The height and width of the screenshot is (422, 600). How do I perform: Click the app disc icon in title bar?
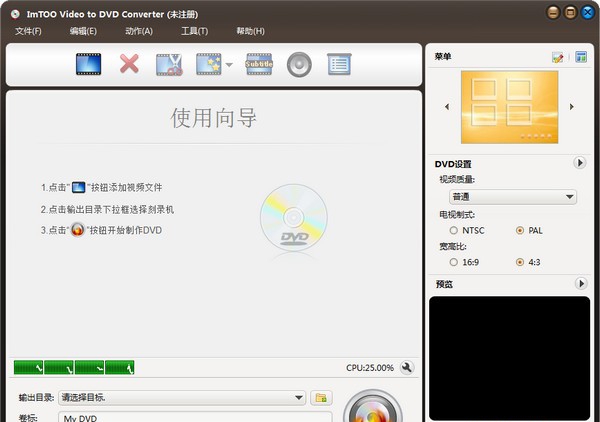point(15,15)
